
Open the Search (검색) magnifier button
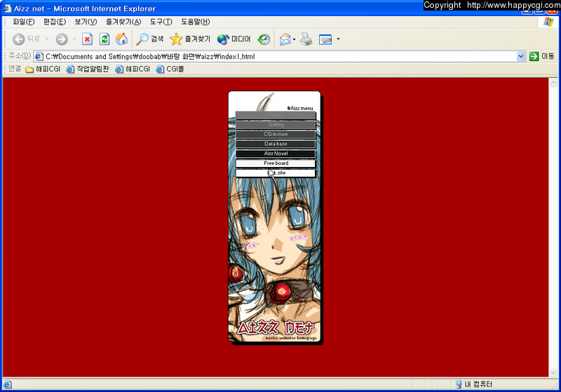pos(149,39)
